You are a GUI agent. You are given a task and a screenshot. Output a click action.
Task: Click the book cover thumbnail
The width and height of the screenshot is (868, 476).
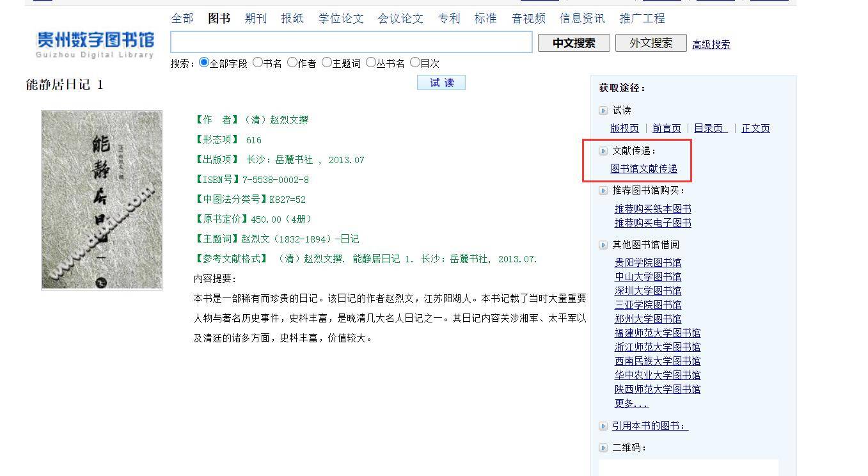[x=102, y=200]
